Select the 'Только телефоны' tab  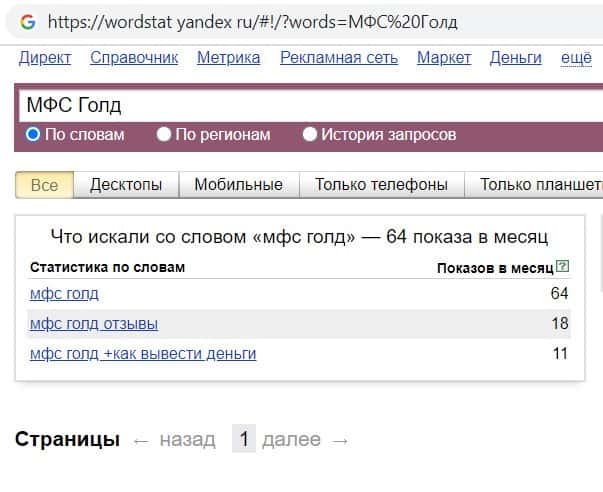[381, 184]
